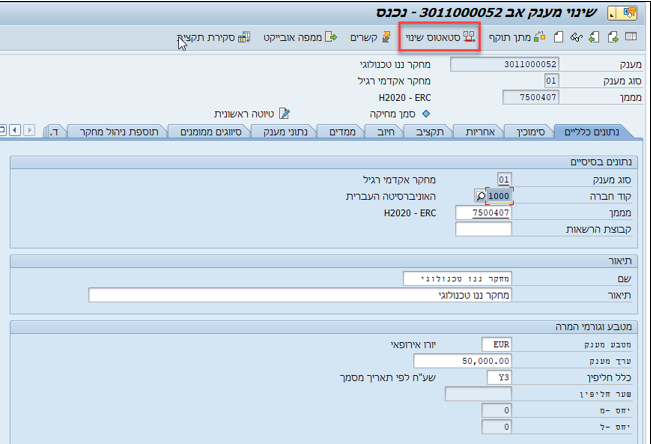
Task: Click the empty קבוצת הרשאות field
Action: pyautogui.click(x=484, y=229)
